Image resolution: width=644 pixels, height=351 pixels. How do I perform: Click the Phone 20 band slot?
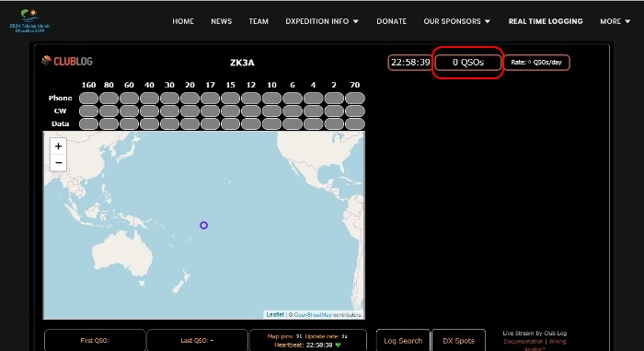190,98
